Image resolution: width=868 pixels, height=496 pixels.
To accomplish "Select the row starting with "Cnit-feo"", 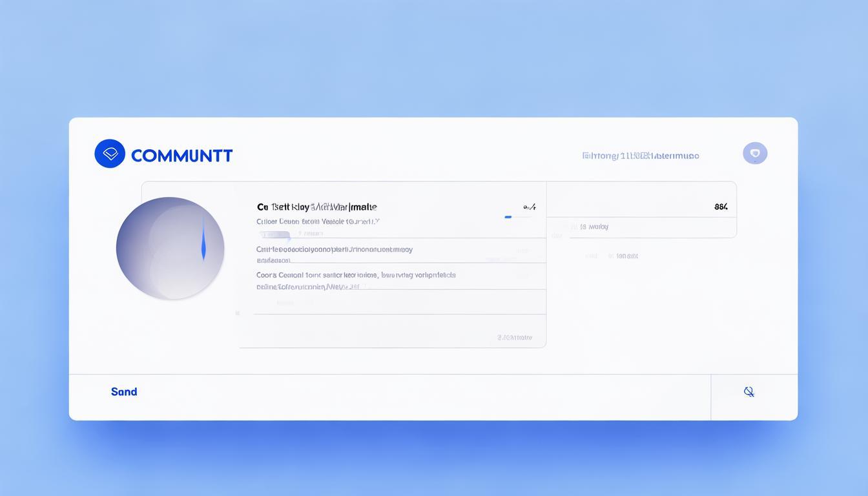I will tap(335, 249).
